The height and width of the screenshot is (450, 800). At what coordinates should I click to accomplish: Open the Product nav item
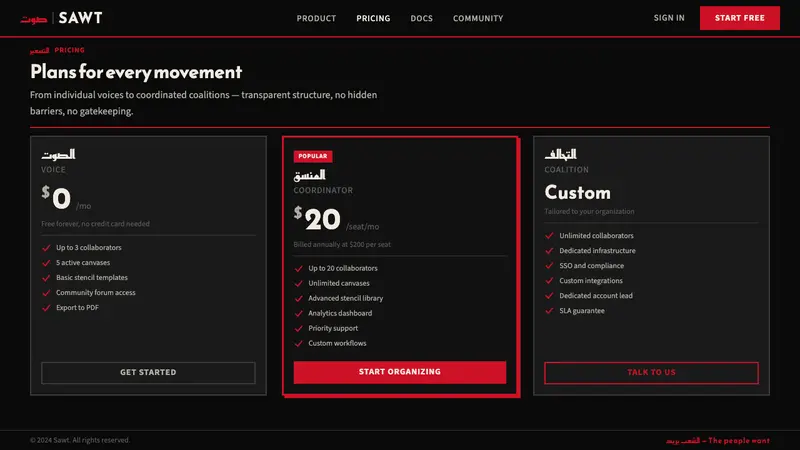(x=316, y=18)
